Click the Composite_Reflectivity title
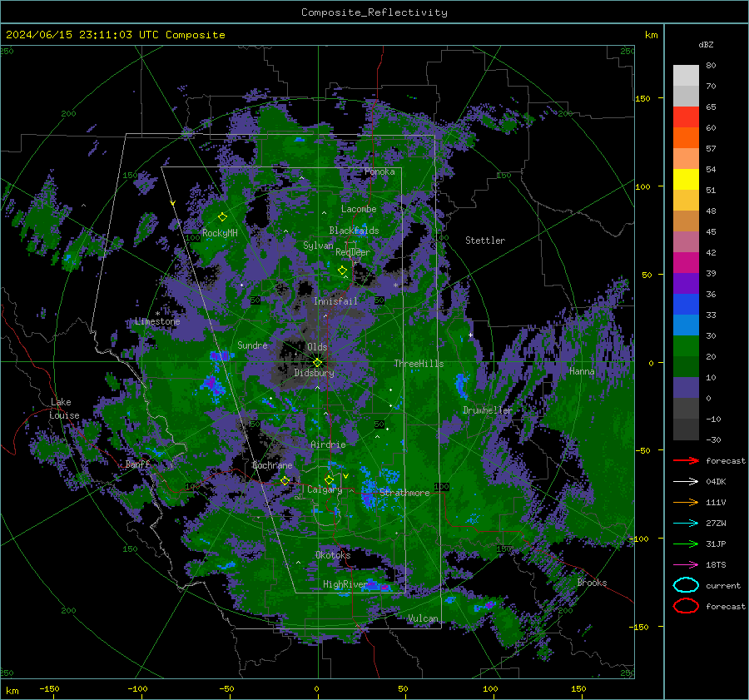This screenshot has width=749, height=700. (374, 12)
